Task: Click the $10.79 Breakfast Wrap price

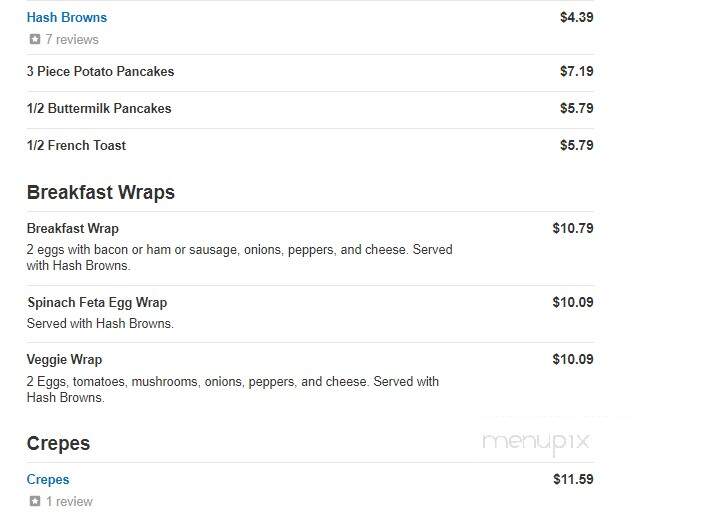Action: tap(573, 228)
